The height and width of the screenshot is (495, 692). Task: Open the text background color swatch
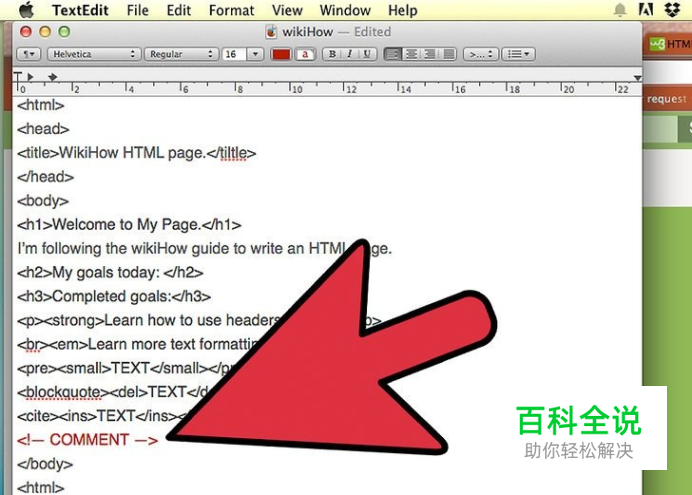coord(305,54)
